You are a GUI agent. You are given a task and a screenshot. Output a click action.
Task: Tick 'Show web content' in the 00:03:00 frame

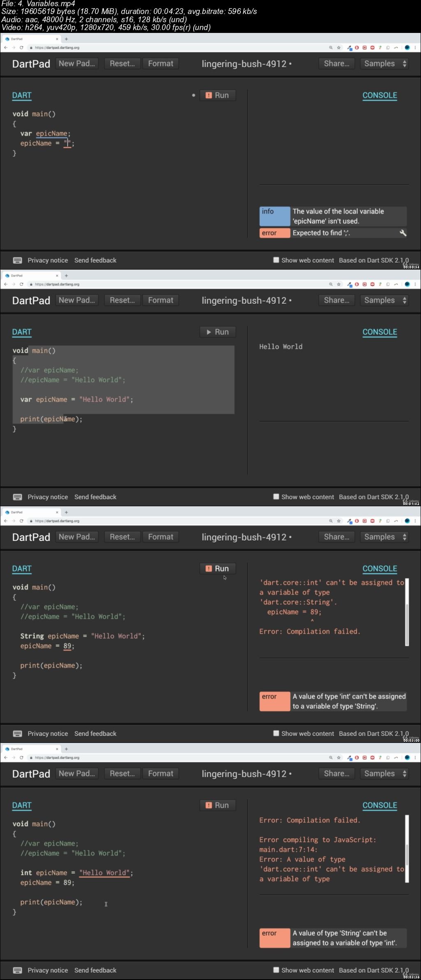(x=276, y=733)
